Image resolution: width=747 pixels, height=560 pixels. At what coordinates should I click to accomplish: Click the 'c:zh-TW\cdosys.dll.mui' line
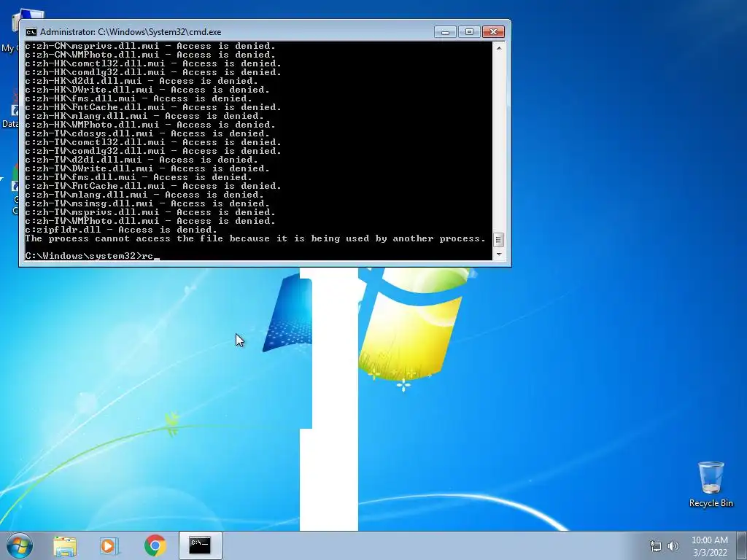click(x=147, y=133)
